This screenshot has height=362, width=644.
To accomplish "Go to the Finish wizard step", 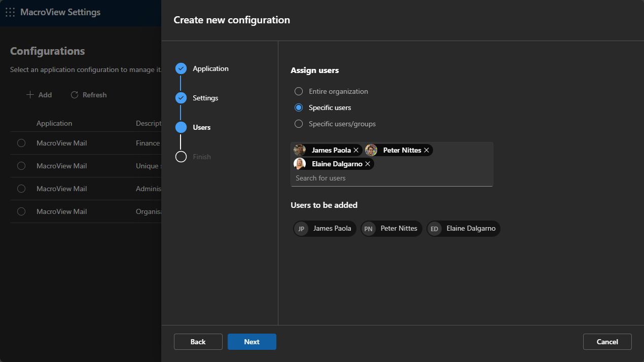I will (x=202, y=157).
